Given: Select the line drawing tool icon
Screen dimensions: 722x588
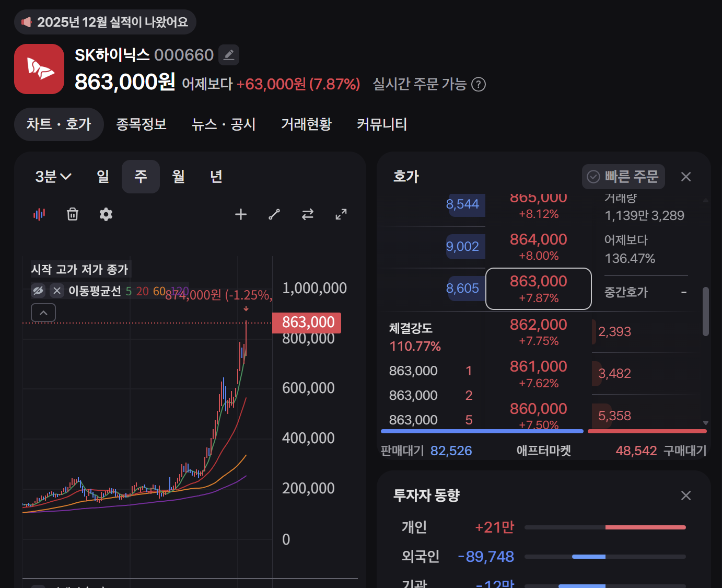Looking at the screenshot, I should point(274,214).
